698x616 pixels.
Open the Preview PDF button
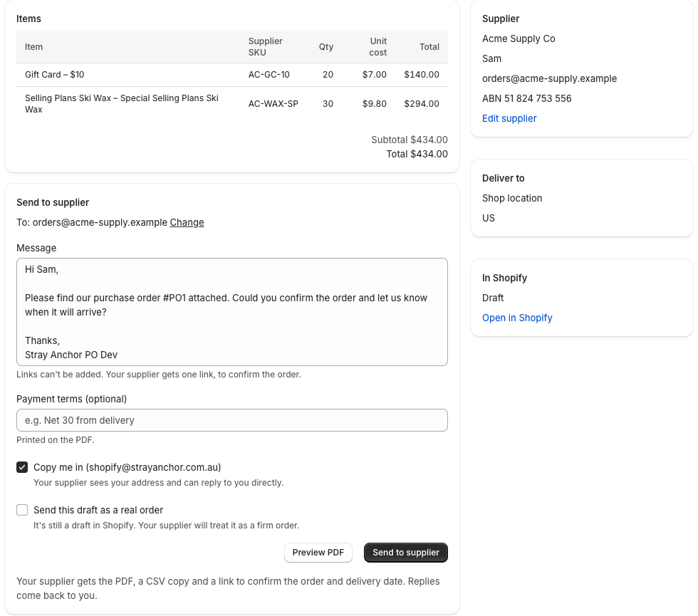(318, 553)
